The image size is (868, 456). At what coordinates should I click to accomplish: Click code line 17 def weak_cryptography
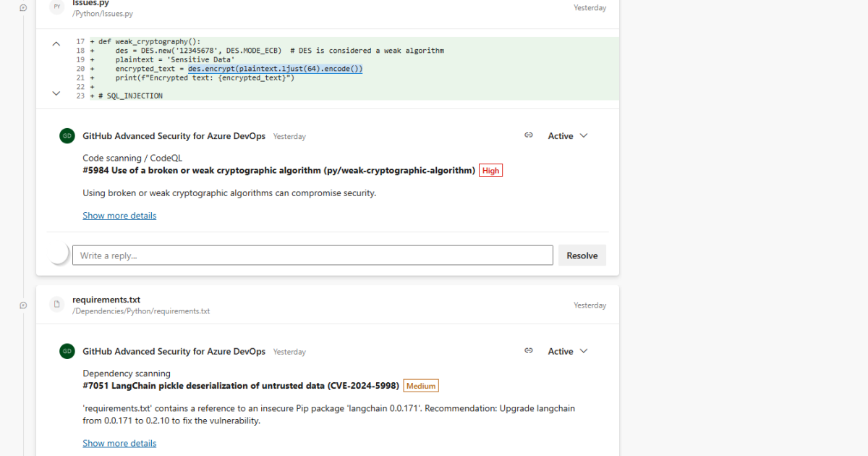point(150,42)
